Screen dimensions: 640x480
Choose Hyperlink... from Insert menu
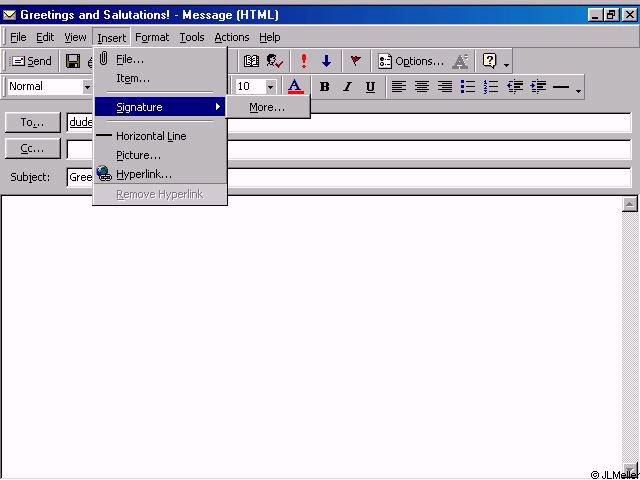(144, 174)
